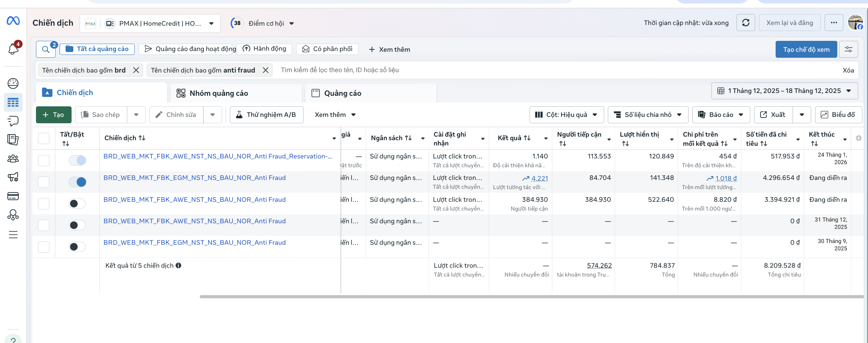Open the PMAX HomeCredit account selector
This screenshot has width=868, height=343.
click(150, 24)
